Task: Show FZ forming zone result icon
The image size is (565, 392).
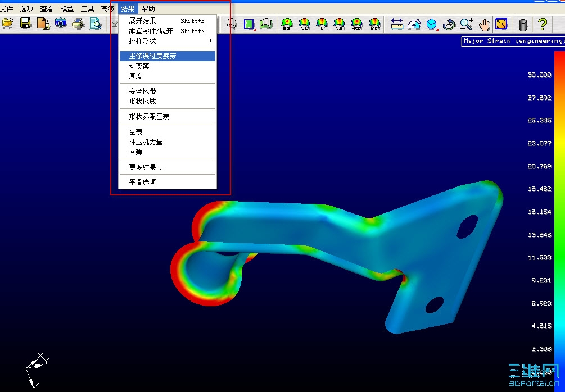Action: click(x=356, y=24)
